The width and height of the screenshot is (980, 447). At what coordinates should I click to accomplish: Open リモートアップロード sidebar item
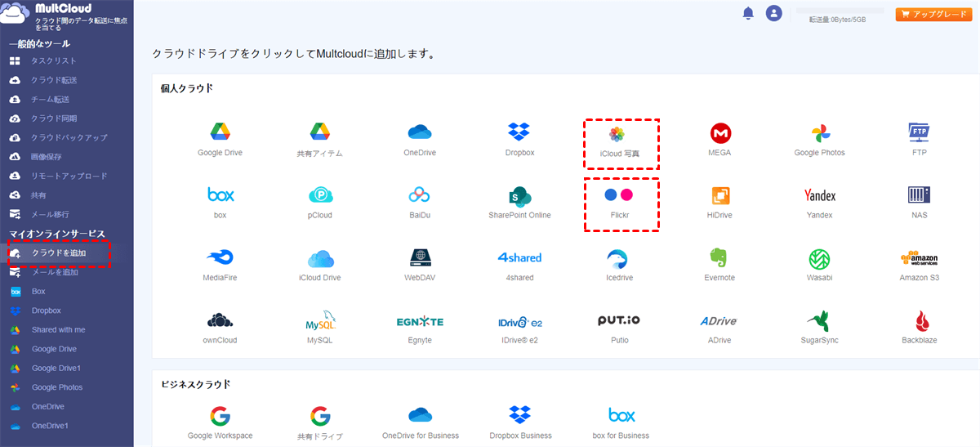click(67, 177)
